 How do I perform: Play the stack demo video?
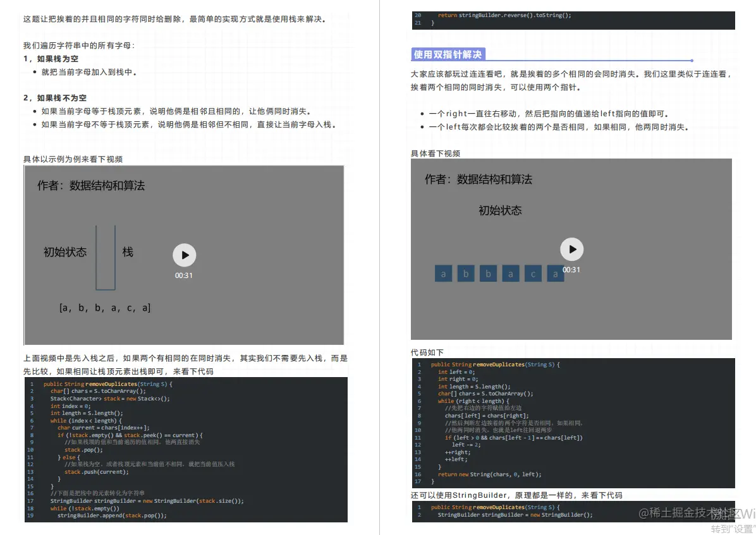[x=184, y=255]
